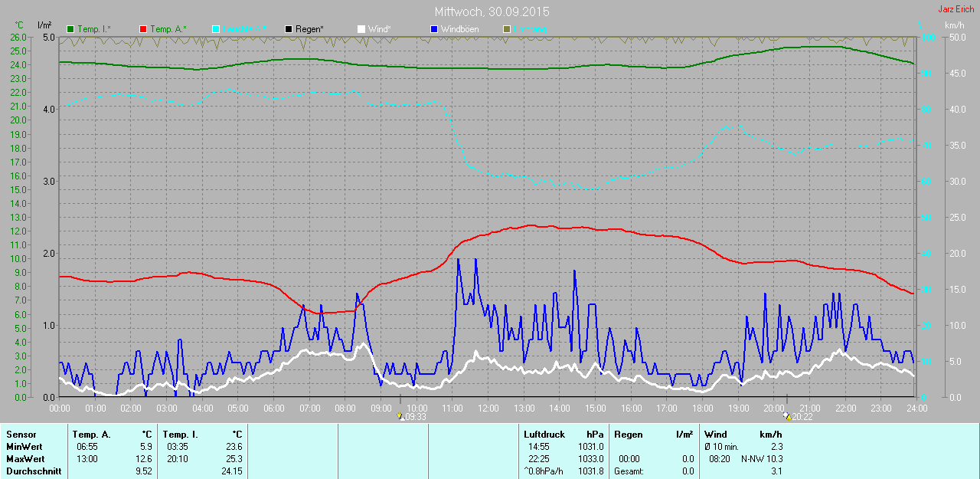The image size is (980, 479).
Task: Click the 'Temp. I.' column header
Action: coord(180,435)
